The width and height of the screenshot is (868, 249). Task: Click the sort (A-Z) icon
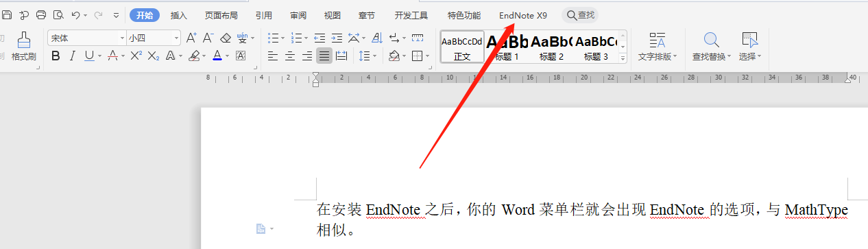376,38
